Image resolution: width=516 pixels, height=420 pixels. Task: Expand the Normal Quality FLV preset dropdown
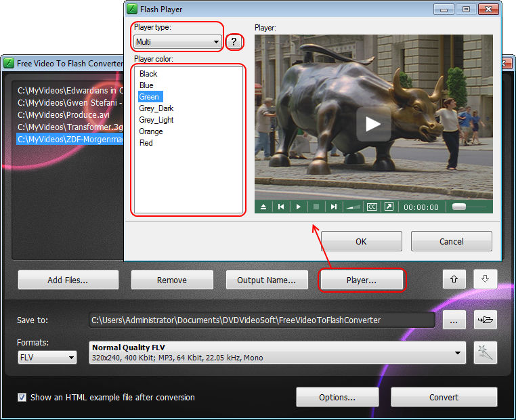pyautogui.click(x=277, y=352)
